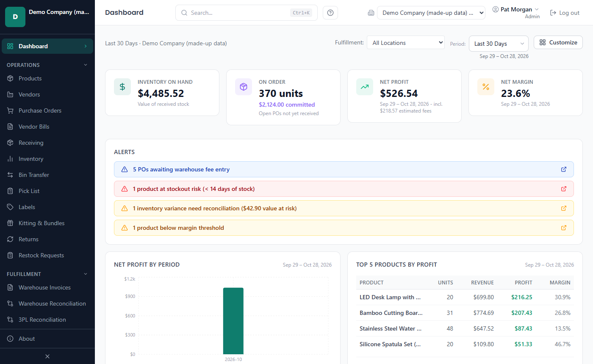Screen dimensions: 593x364
Task: Click the dollar icon on Inventory On Hand card
Action: pos(122,87)
